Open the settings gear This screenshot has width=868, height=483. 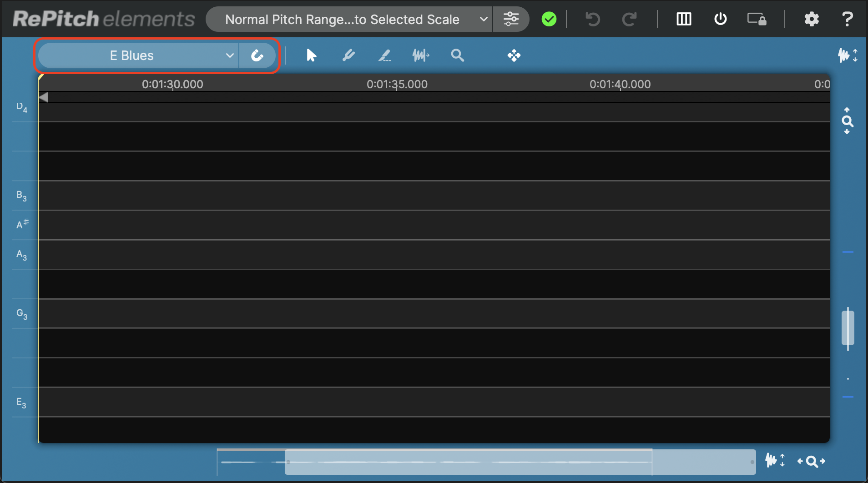pos(812,19)
